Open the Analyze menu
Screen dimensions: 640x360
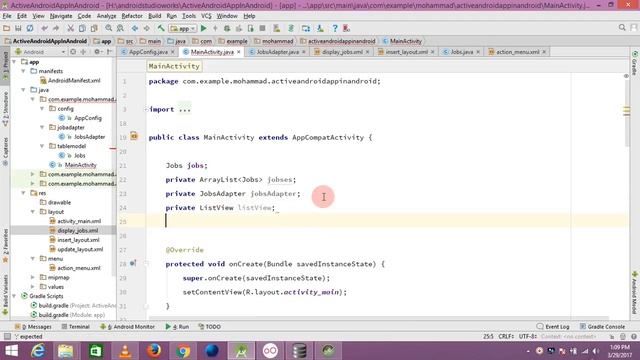(106, 16)
